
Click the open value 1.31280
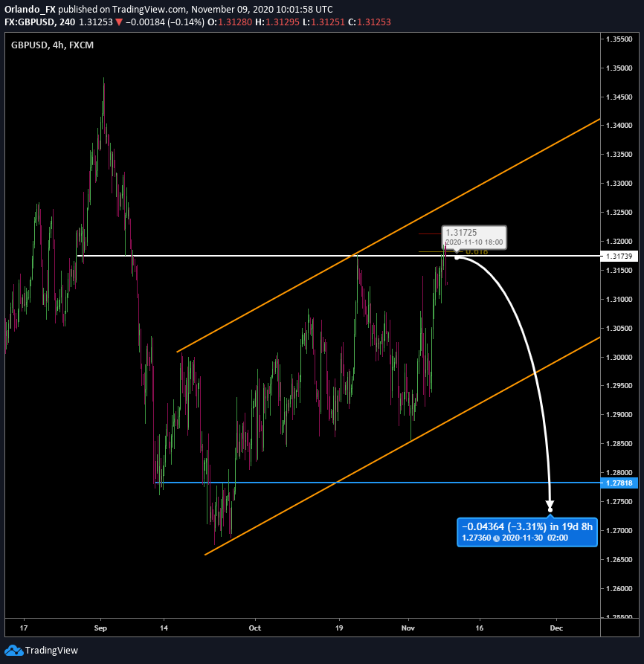[x=235, y=22]
